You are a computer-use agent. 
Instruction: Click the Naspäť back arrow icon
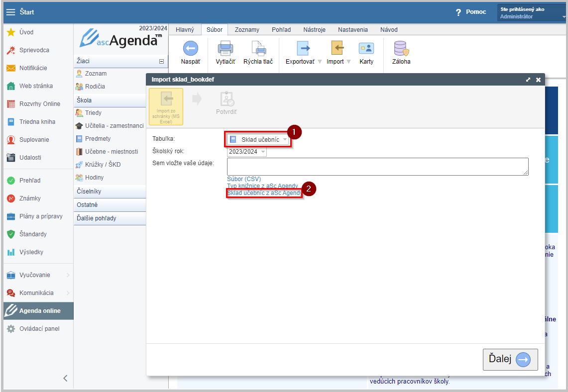coord(191,48)
